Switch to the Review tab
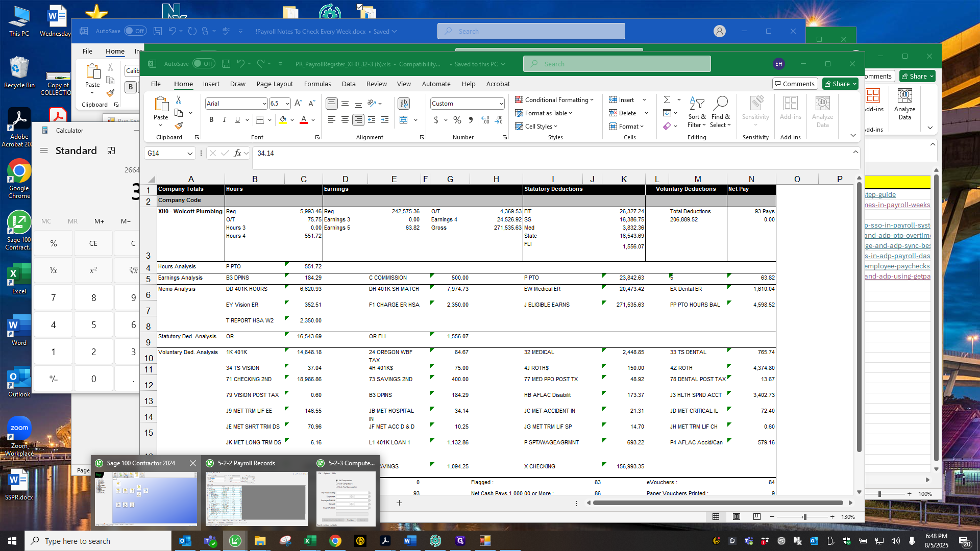This screenshot has width=980, height=551. (x=377, y=84)
